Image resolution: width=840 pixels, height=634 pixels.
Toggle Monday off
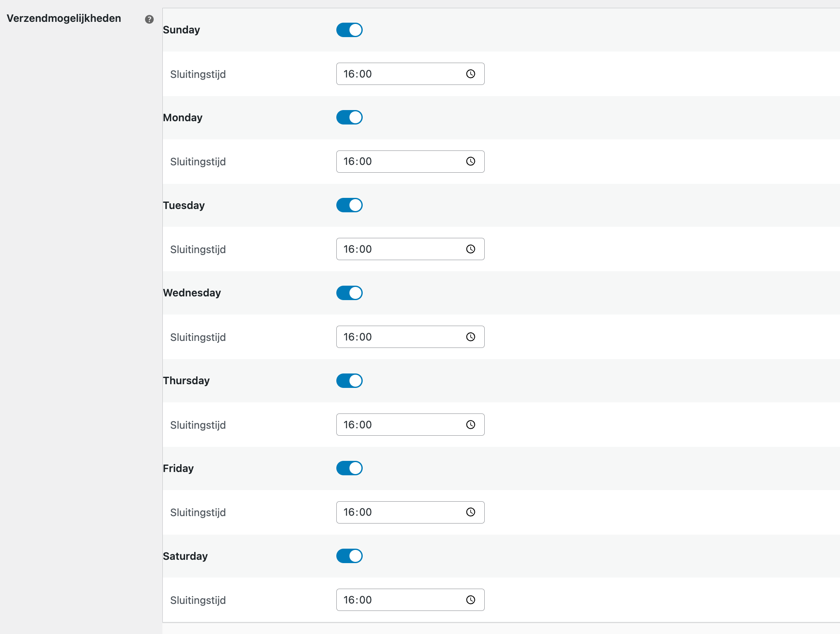click(x=349, y=117)
